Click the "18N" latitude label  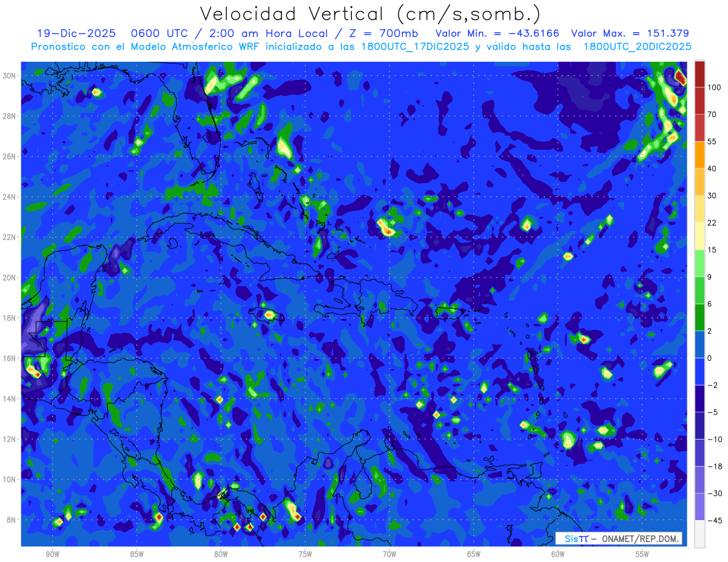coord(10,318)
